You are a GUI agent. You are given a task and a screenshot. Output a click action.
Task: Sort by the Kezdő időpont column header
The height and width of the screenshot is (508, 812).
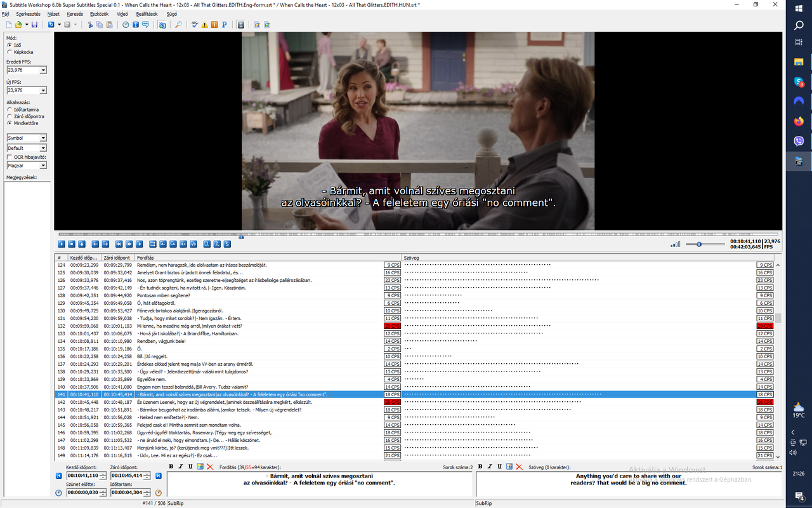coord(85,258)
